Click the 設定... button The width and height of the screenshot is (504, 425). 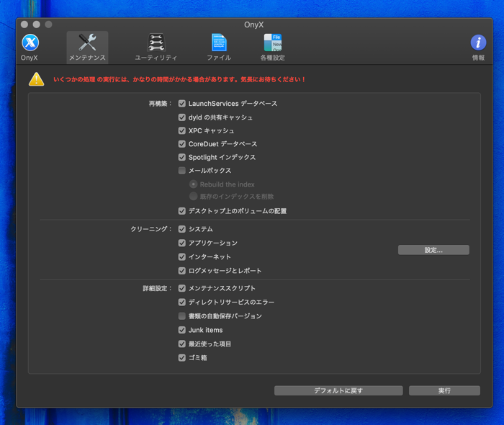(x=433, y=250)
